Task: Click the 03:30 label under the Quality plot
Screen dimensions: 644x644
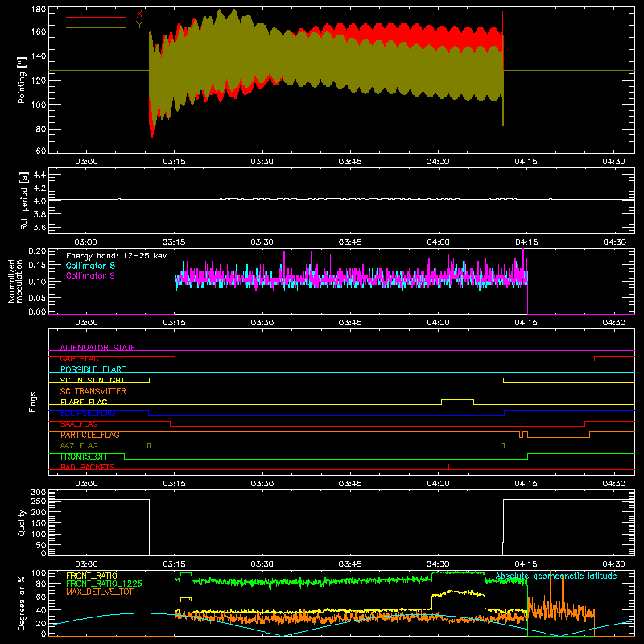Action: (262, 564)
